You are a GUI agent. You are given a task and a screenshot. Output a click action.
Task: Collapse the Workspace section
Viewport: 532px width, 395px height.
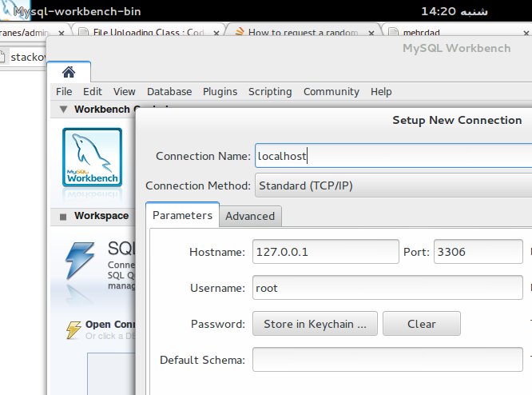coord(63,216)
